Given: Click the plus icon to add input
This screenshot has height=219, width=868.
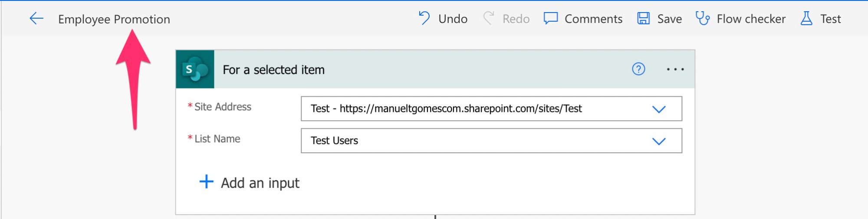Looking at the screenshot, I should (206, 182).
